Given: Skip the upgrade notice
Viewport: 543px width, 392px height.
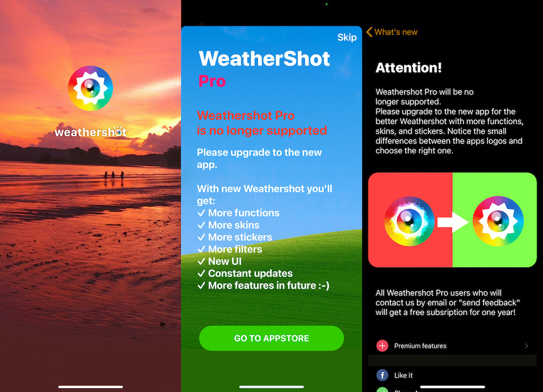Looking at the screenshot, I should [347, 38].
